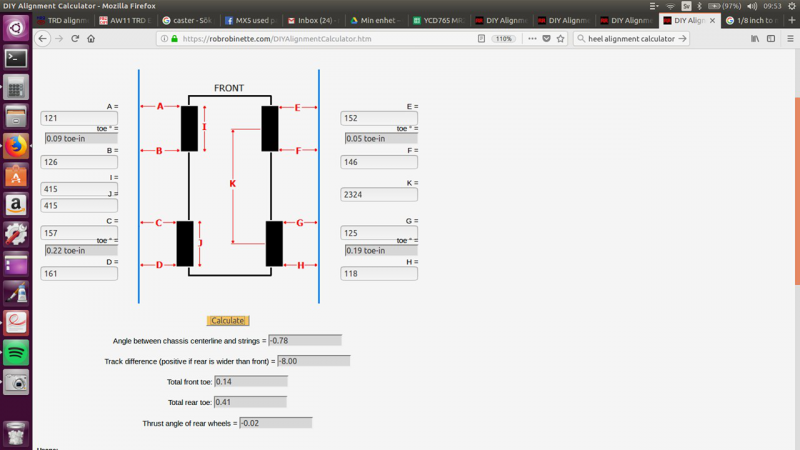Click the K wheelbase input field
800x450 pixels.
379,194
